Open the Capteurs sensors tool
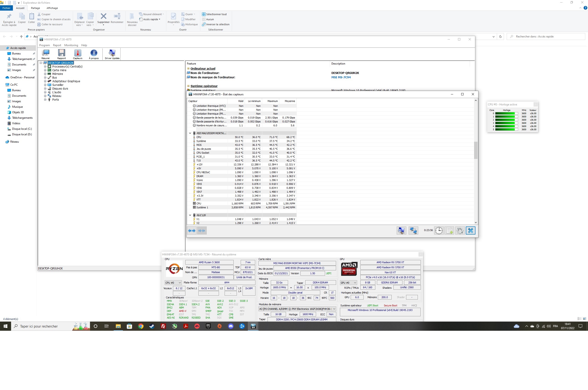Screen dimensions: 588x390 tap(78, 54)
